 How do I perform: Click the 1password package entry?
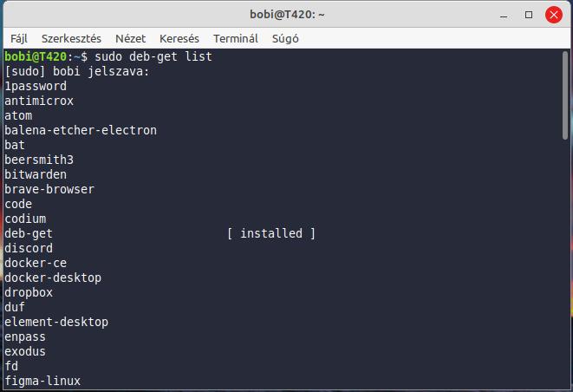tap(36, 86)
